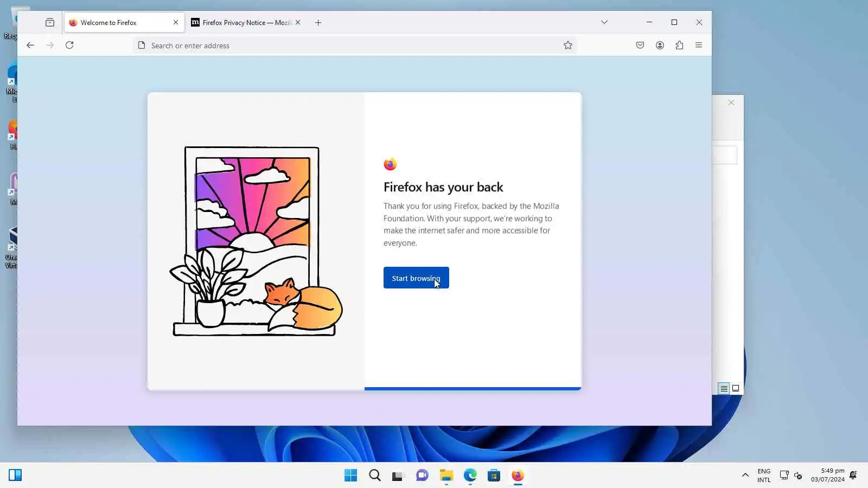Go forward one page
868x488 pixels.
[50, 46]
